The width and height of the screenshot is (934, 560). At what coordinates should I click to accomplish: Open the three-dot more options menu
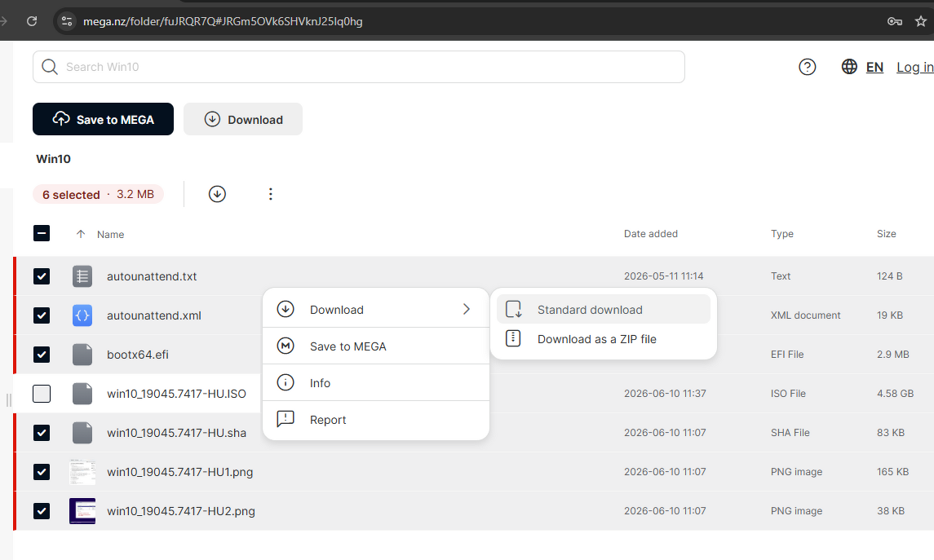click(x=271, y=194)
